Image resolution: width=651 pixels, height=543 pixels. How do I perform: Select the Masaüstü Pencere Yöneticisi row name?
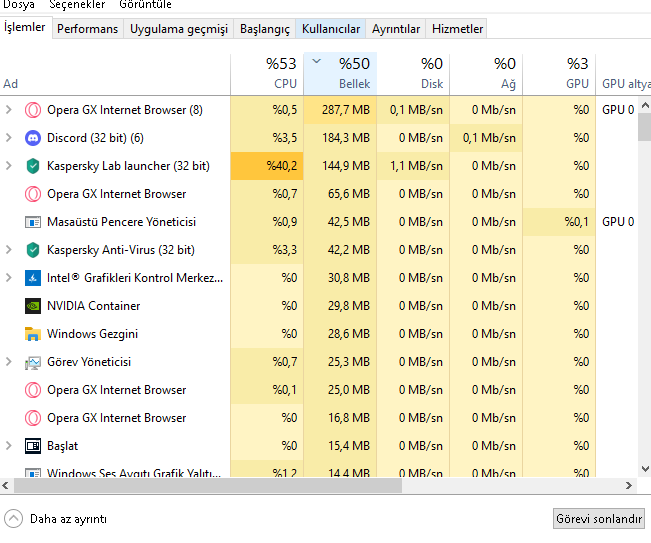[x=121, y=222]
